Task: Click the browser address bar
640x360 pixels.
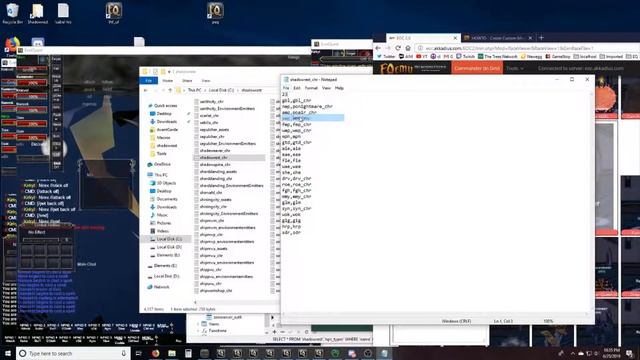Action: click(527, 48)
